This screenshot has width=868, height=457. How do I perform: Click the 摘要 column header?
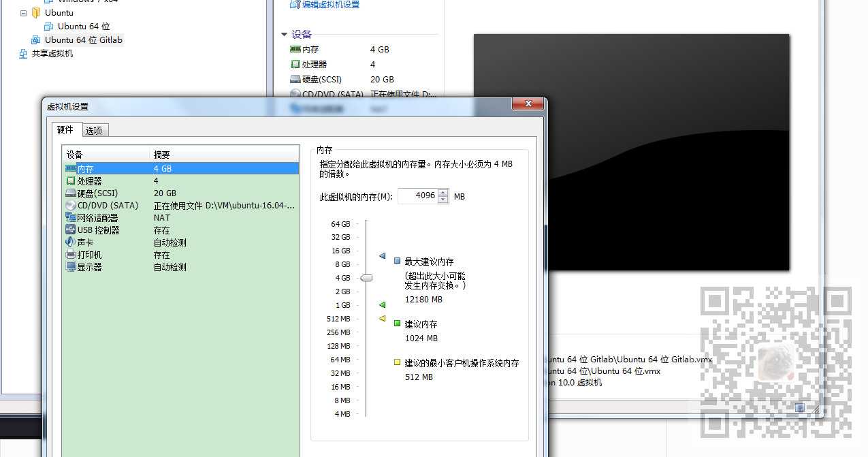click(224, 155)
